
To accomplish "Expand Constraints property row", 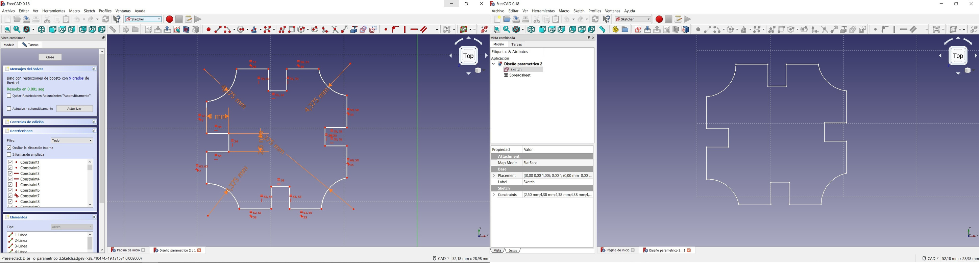I will (x=494, y=194).
